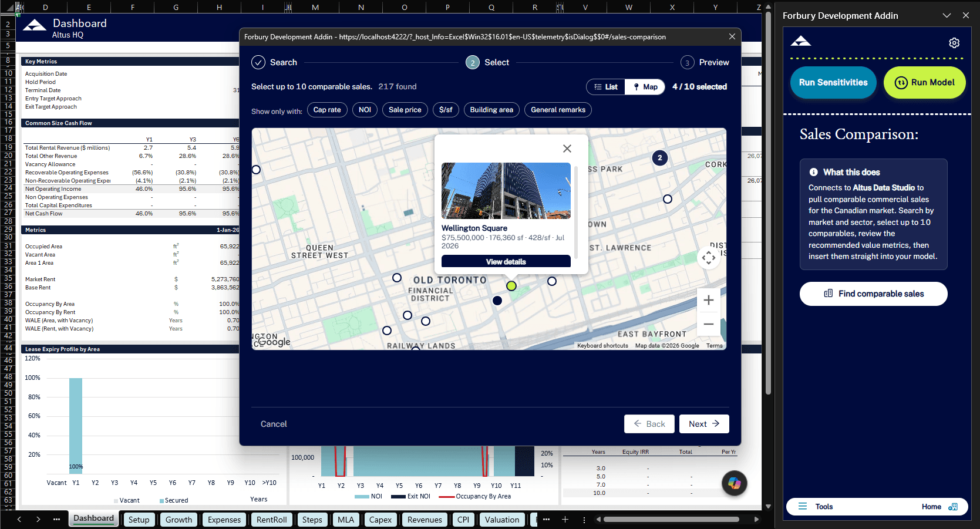This screenshot has height=529, width=980.
Task: Select the green highlighted map marker
Action: (511, 286)
